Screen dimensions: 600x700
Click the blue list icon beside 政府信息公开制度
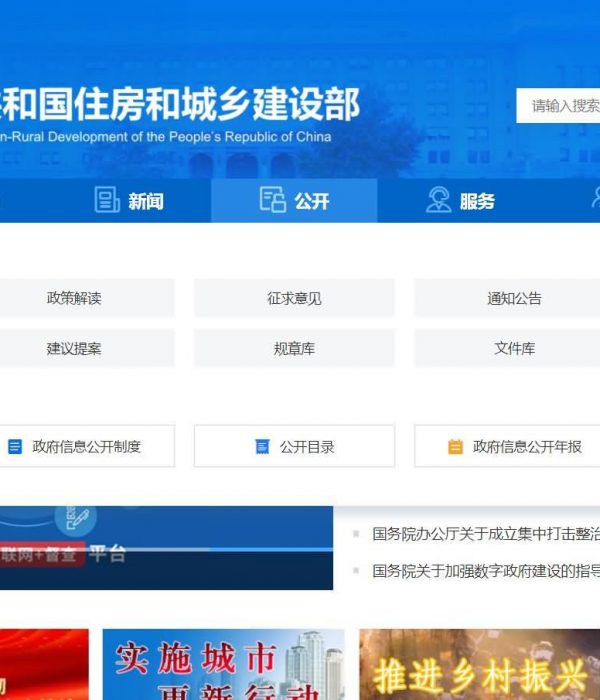pyautogui.click(x=15, y=446)
